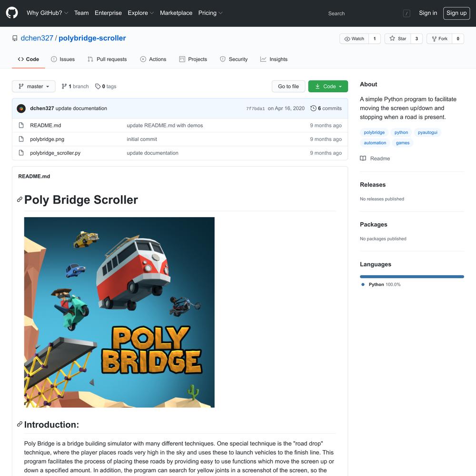This screenshot has width=476, height=476.
Task: Click the file icon next to polybridge.png
Action: [x=21, y=139]
